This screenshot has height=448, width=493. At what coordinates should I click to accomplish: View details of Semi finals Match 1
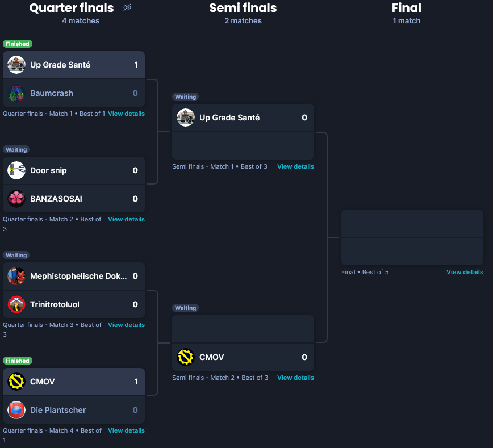point(295,166)
